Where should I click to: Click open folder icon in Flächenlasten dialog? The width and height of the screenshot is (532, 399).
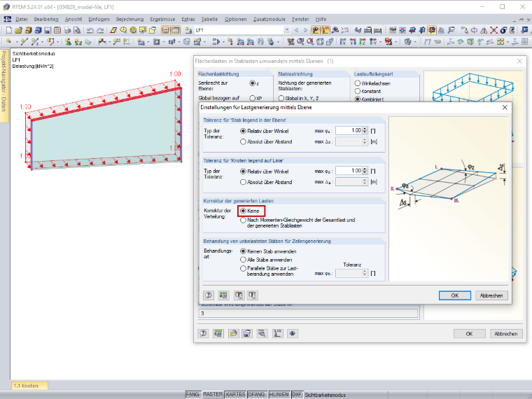[233, 333]
